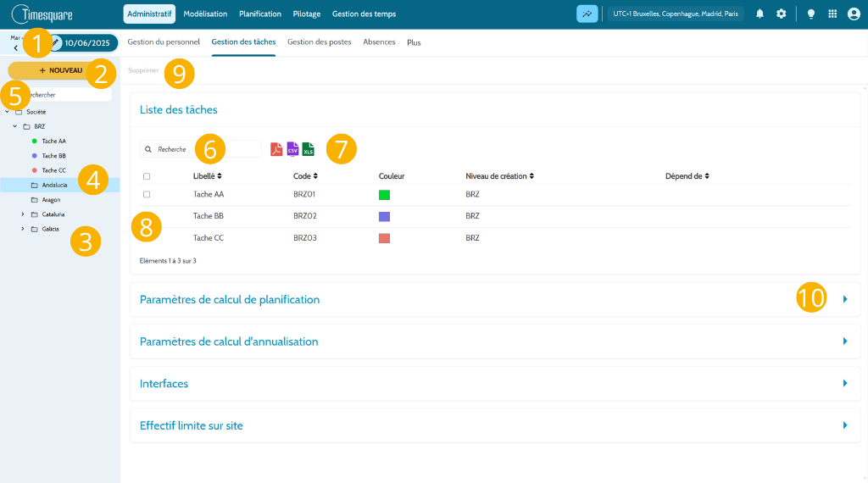Open notifications bell icon
The height and width of the screenshot is (483, 868).
[759, 14]
